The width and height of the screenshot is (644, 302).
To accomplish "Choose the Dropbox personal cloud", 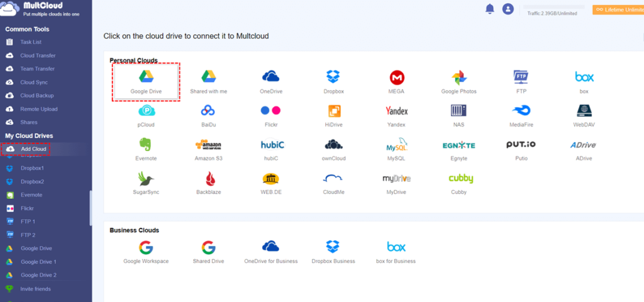I will [333, 82].
